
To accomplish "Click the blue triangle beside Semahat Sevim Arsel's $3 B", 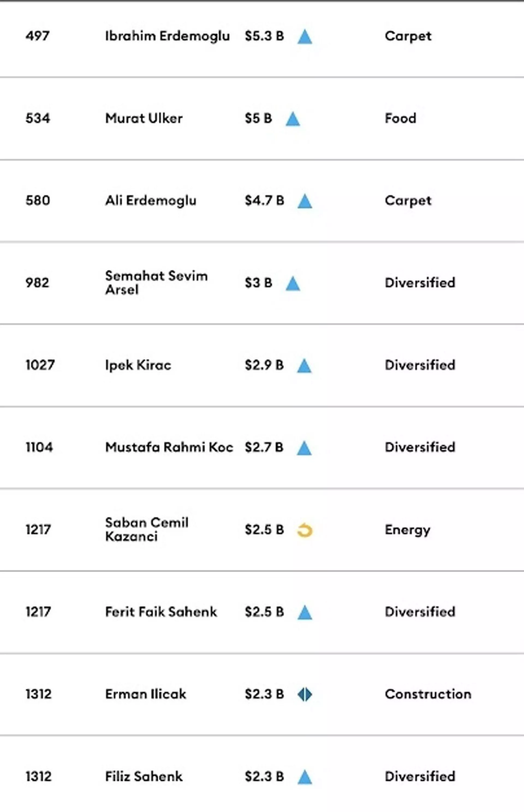I will [x=293, y=283].
